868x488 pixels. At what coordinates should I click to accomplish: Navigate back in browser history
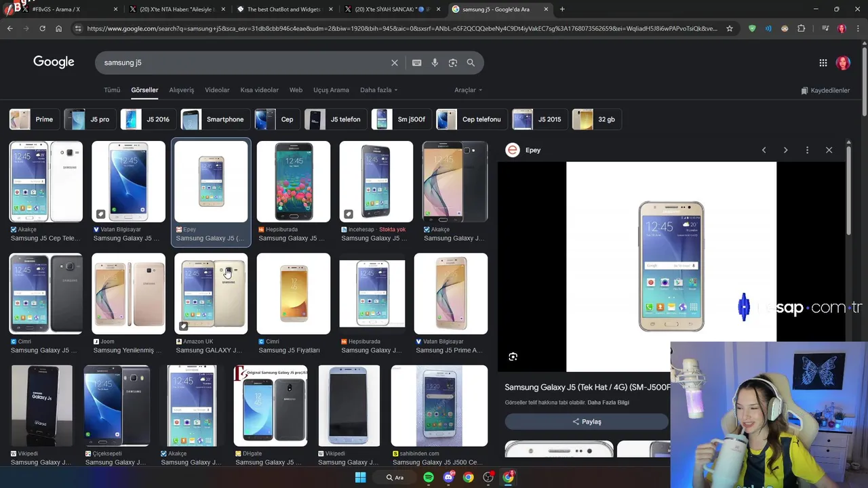[9, 28]
